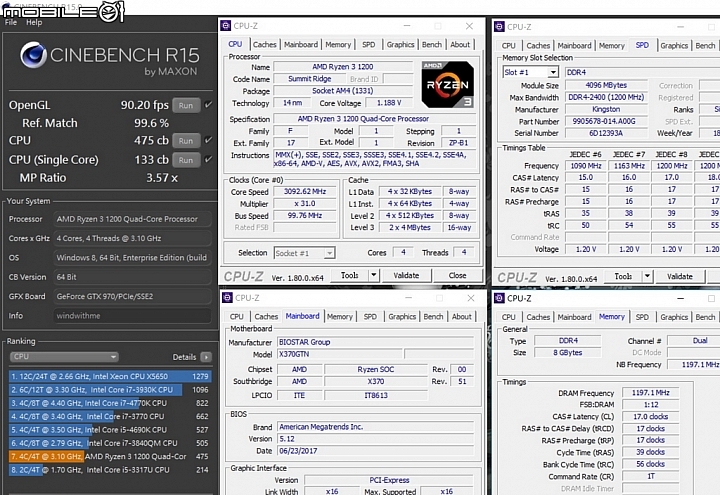Image resolution: width=720 pixels, height=495 pixels.
Task: Select highlighted AMD Ryzen 3 1200 ranking entry
Action: click(x=110, y=456)
